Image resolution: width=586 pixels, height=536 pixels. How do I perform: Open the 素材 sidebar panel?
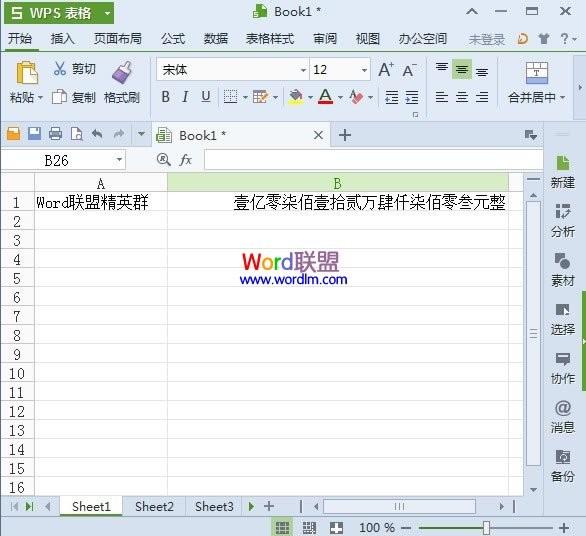pos(562,269)
